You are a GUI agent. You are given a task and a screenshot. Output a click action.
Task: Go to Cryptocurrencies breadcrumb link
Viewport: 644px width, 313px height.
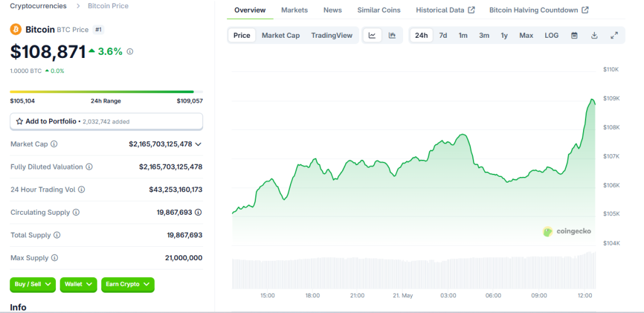(38, 6)
